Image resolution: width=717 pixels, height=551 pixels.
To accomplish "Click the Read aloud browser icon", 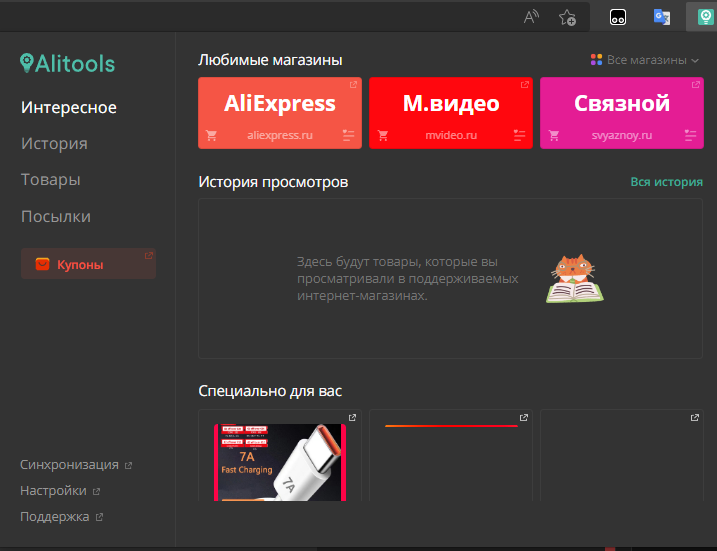I will [x=531, y=17].
